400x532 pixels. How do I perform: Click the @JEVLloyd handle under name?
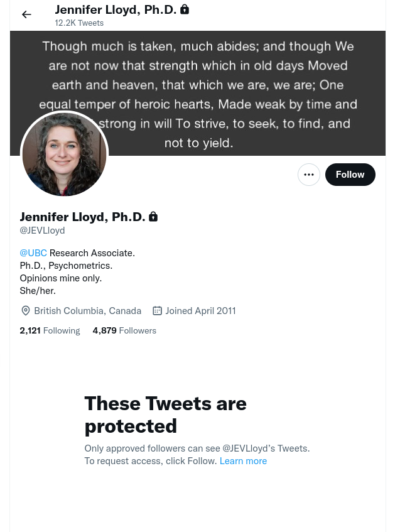(x=42, y=231)
